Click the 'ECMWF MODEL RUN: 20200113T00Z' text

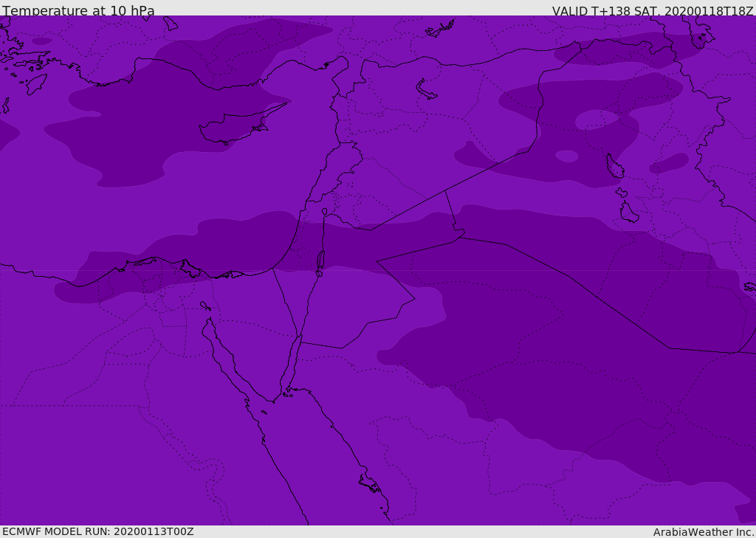click(98, 531)
